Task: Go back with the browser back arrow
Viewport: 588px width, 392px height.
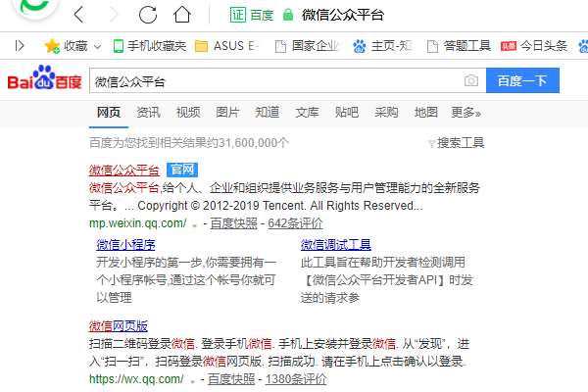Action: coord(78,15)
